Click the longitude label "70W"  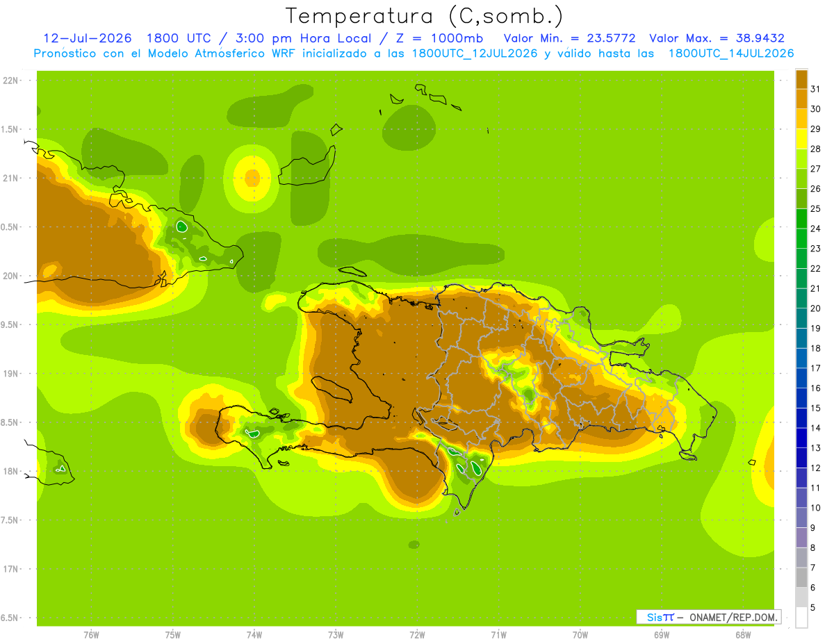(580, 635)
